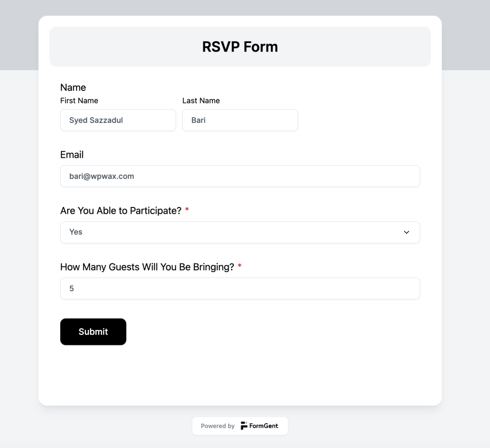Select the Yes value in participation combo box
Viewport: 490px width, 448px height.
(x=76, y=232)
